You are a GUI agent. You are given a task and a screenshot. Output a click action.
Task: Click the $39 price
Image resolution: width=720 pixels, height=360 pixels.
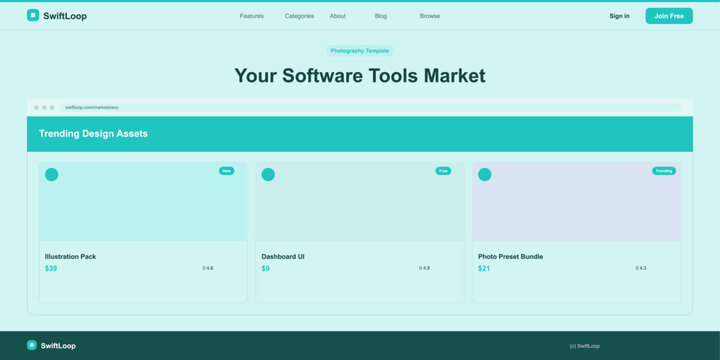[x=51, y=269]
